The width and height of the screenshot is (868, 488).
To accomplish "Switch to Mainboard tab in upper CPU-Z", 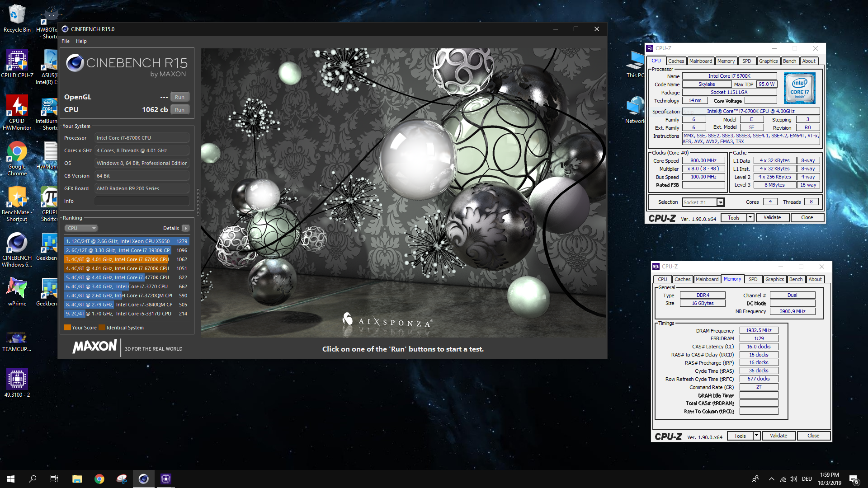I will pyautogui.click(x=701, y=61).
